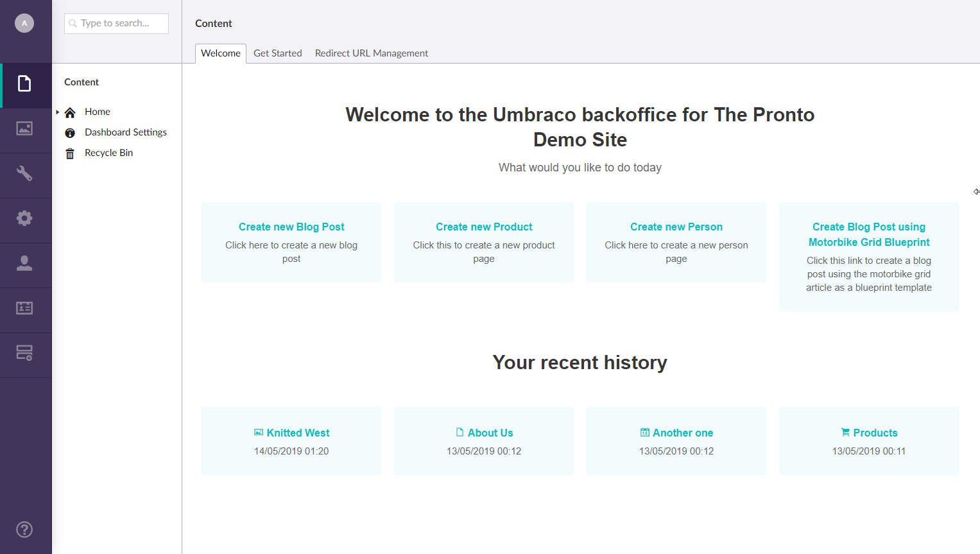Open Knitted West from recent history
Viewport: 980px width, 554px height.
(298, 433)
